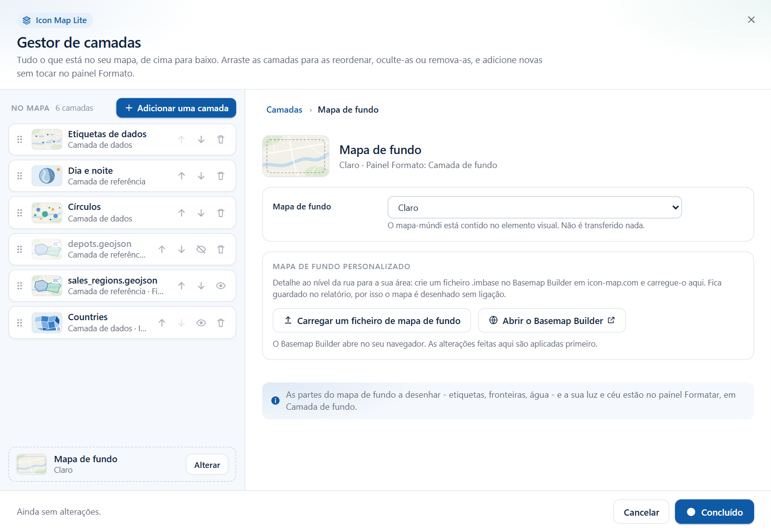Delete the Countries layer
The height and width of the screenshot is (532, 771).
(x=221, y=323)
